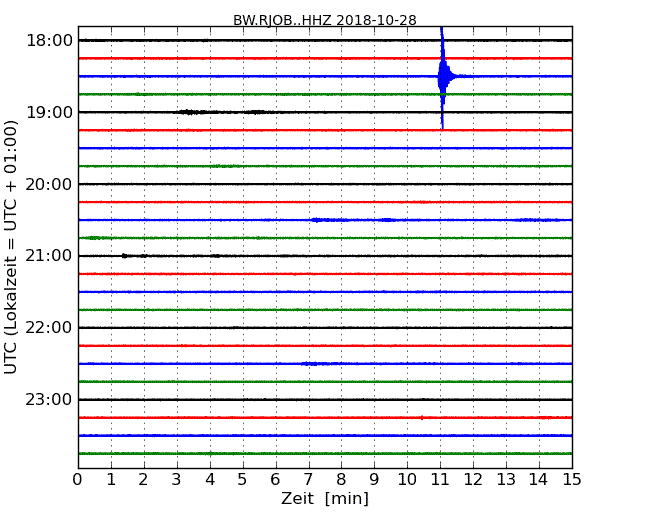Click the 23:00 time axis label
Image resolution: width=650 pixels, height=520 pixels.
point(49,399)
